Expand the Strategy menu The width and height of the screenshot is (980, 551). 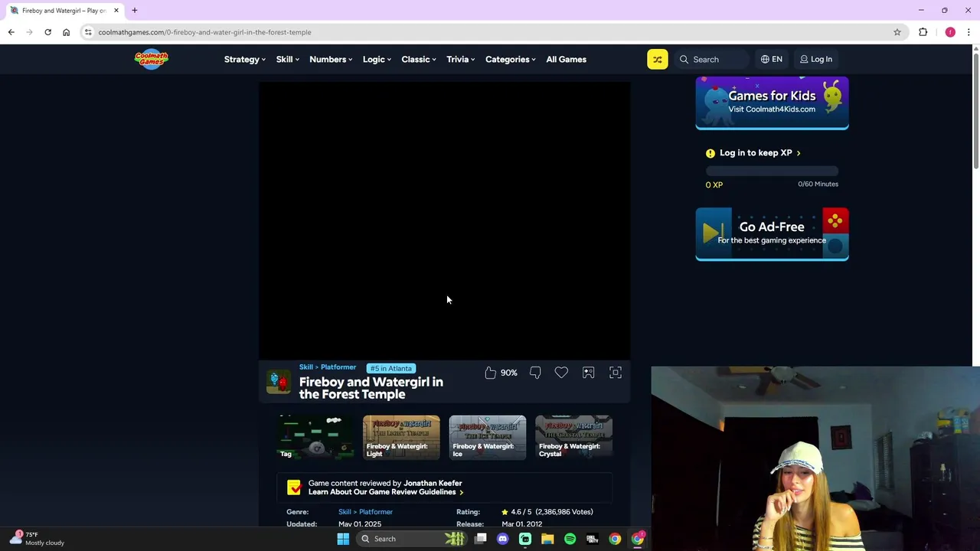pyautogui.click(x=244, y=59)
